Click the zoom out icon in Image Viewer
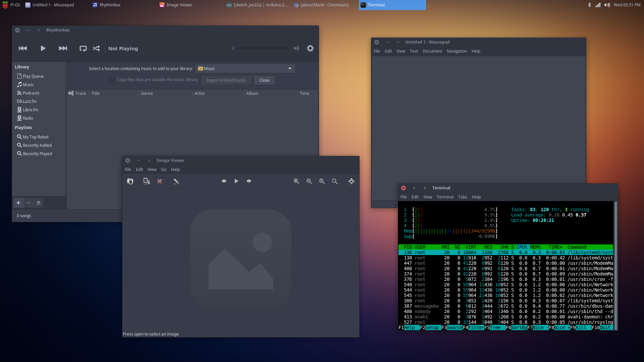 click(309, 181)
